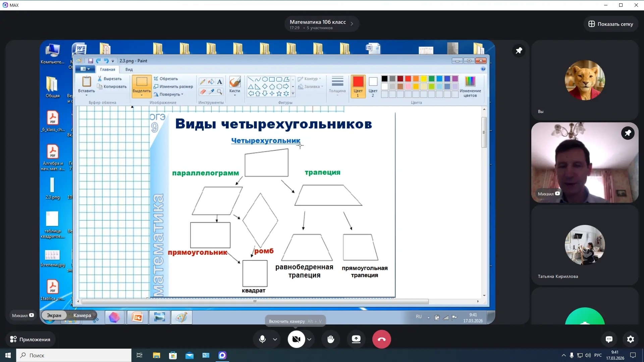Image resolution: width=644 pixels, height=362 pixels.
Task: Expand microphone options chevron
Action: point(275,339)
